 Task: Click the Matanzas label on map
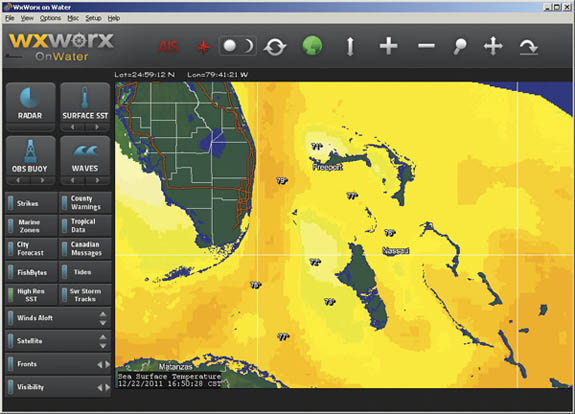pos(176,367)
